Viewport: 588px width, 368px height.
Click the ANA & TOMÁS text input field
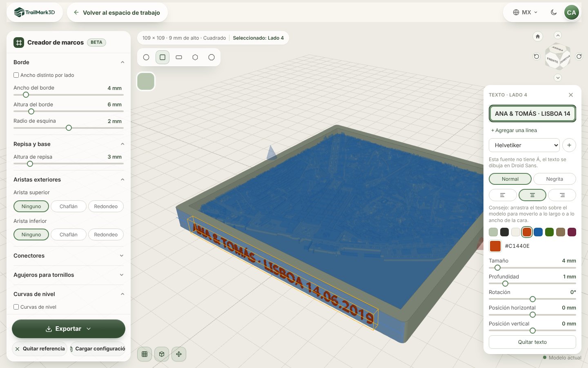(532, 114)
